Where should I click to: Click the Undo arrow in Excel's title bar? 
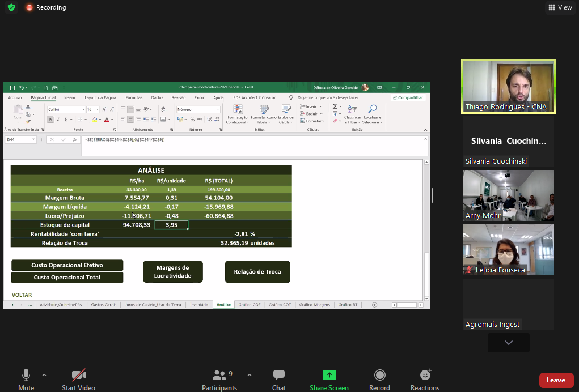pyautogui.click(x=22, y=87)
